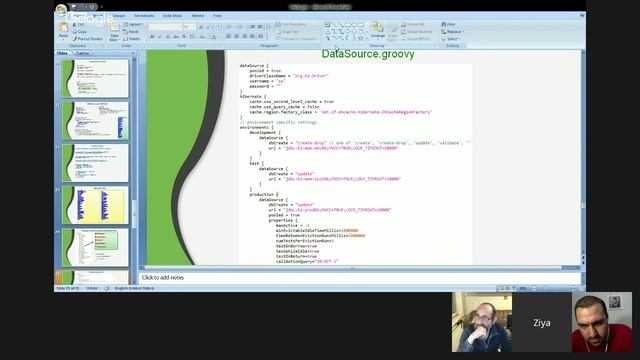Open the Design ribbon tab
Screen dimensions: 640x360
[119, 16]
